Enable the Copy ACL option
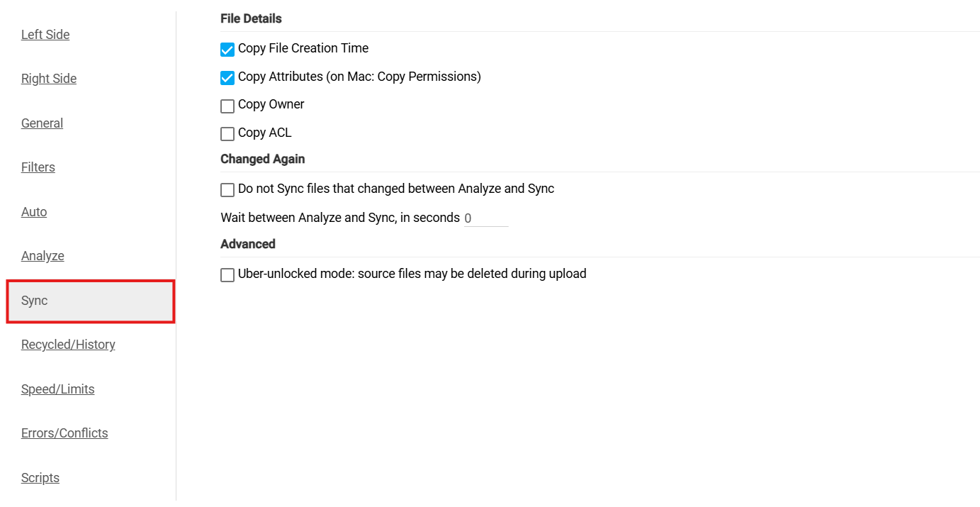 227,133
